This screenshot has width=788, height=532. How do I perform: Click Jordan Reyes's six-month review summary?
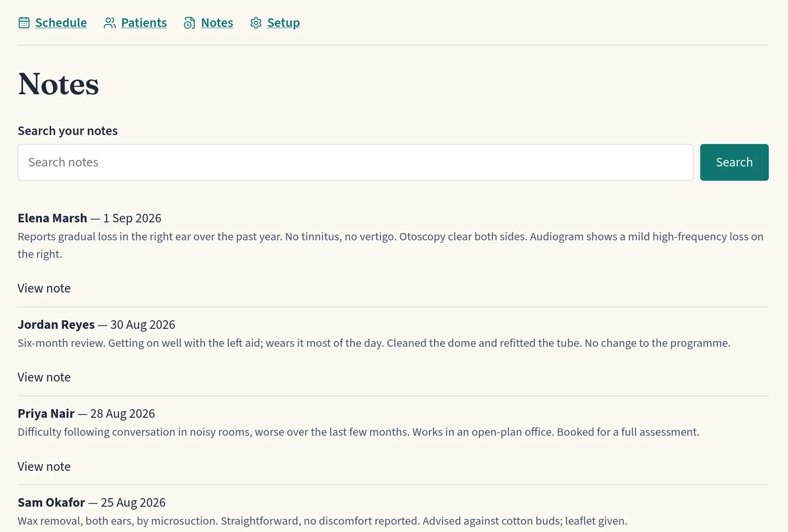click(374, 343)
